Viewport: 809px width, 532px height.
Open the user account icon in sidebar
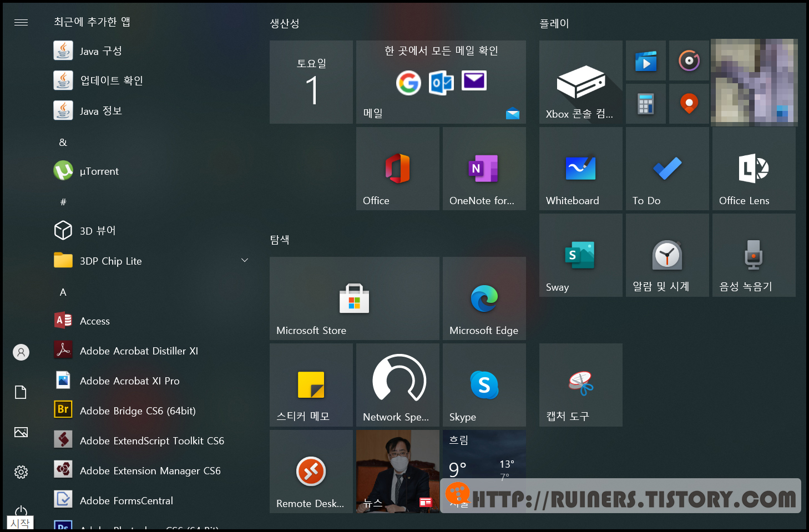coord(21,352)
